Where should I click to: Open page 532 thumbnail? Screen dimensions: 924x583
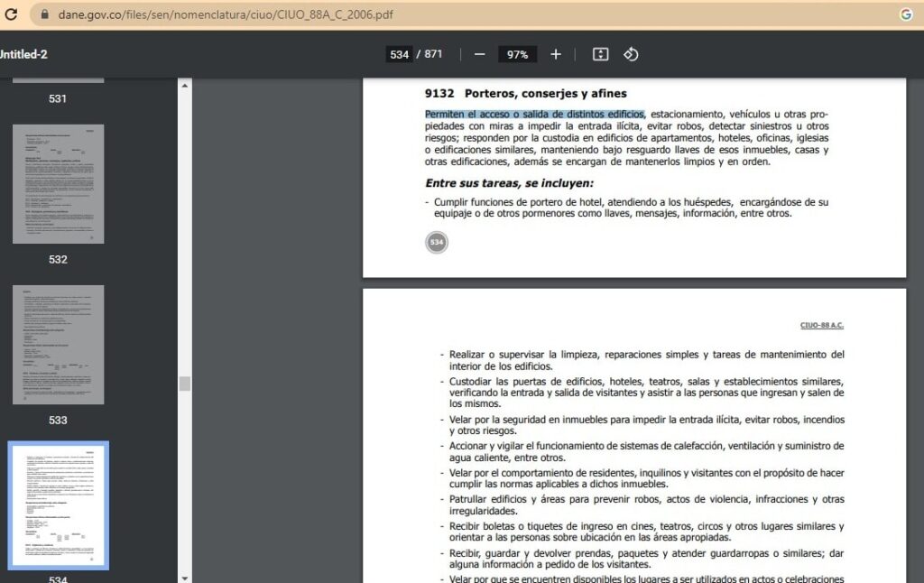click(x=58, y=184)
